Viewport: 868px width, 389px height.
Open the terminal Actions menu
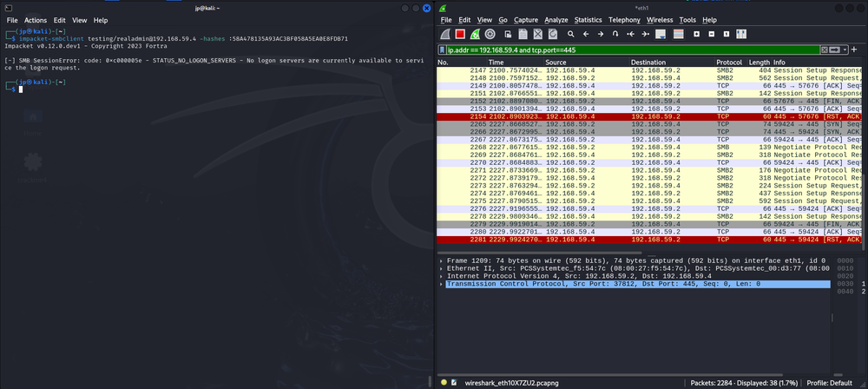tap(36, 20)
